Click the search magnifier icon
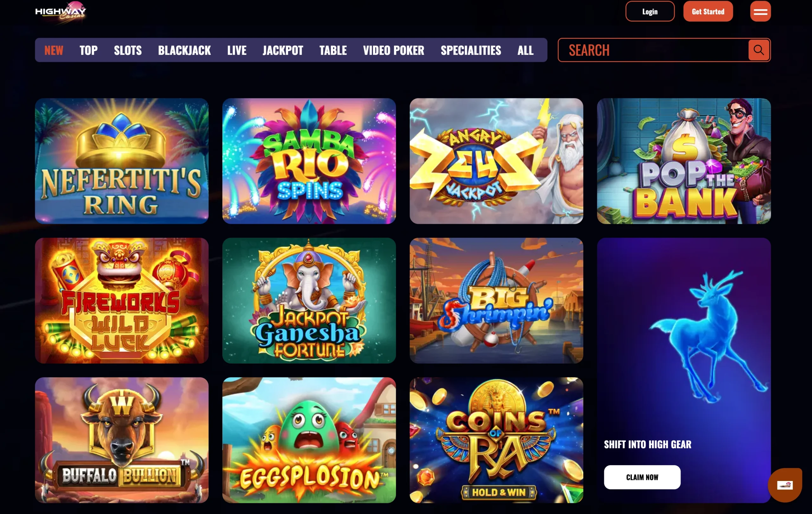Screen dimensions: 812x514 (758, 50)
